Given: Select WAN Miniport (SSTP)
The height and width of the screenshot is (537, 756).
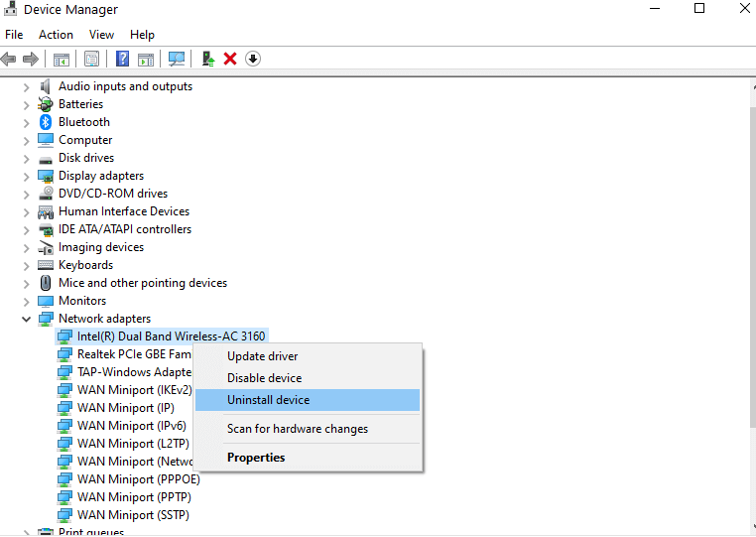Looking at the screenshot, I should [133, 515].
